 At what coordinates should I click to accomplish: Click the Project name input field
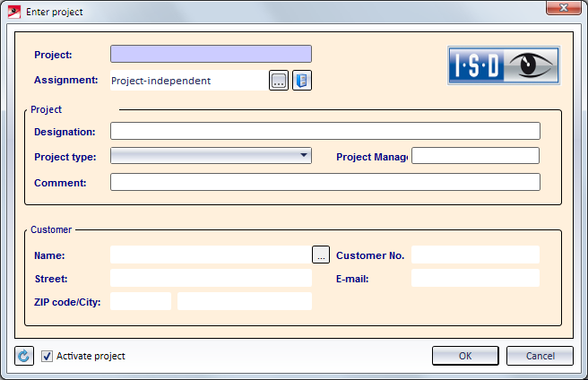(211, 54)
